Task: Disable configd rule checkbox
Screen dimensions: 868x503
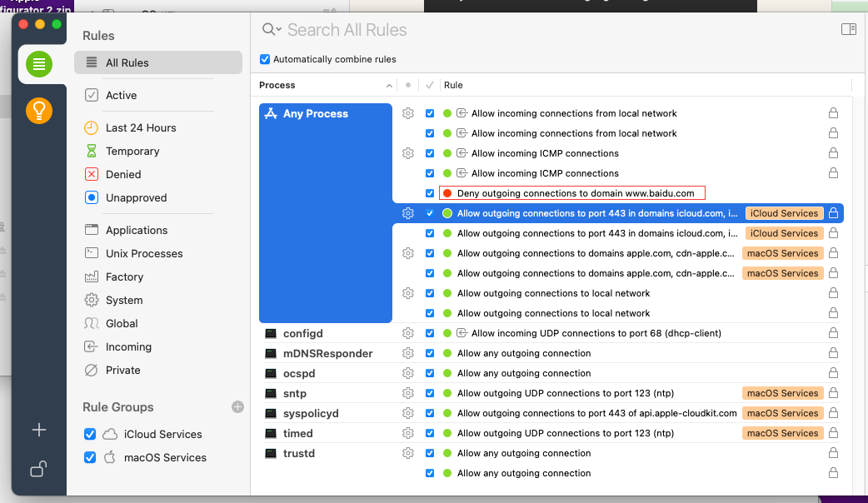Action: click(430, 333)
